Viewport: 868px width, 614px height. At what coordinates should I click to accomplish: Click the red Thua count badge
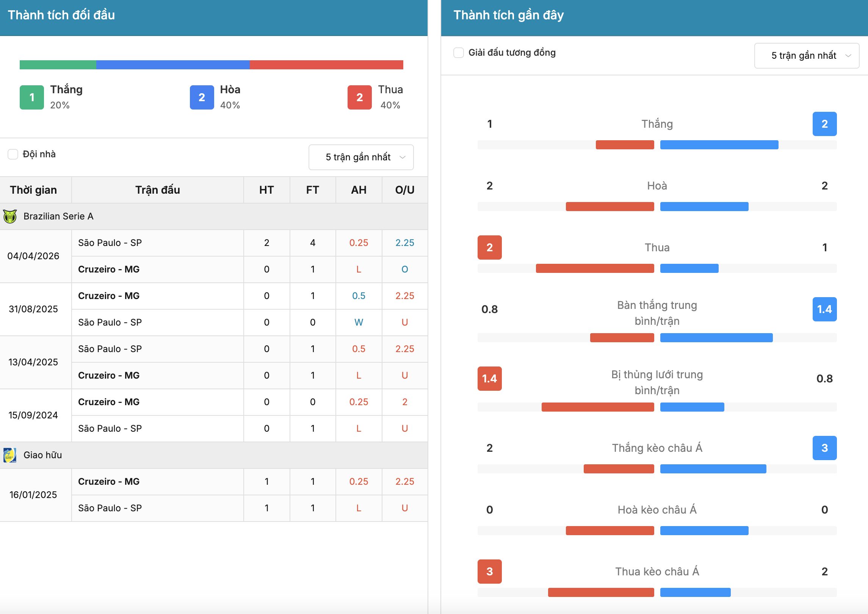360,97
